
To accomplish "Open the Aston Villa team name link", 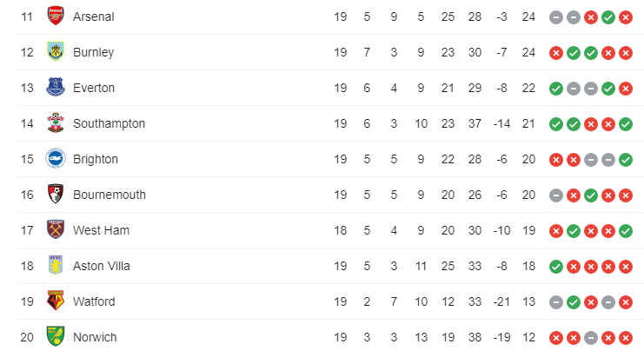I will [x=102, y=266].
